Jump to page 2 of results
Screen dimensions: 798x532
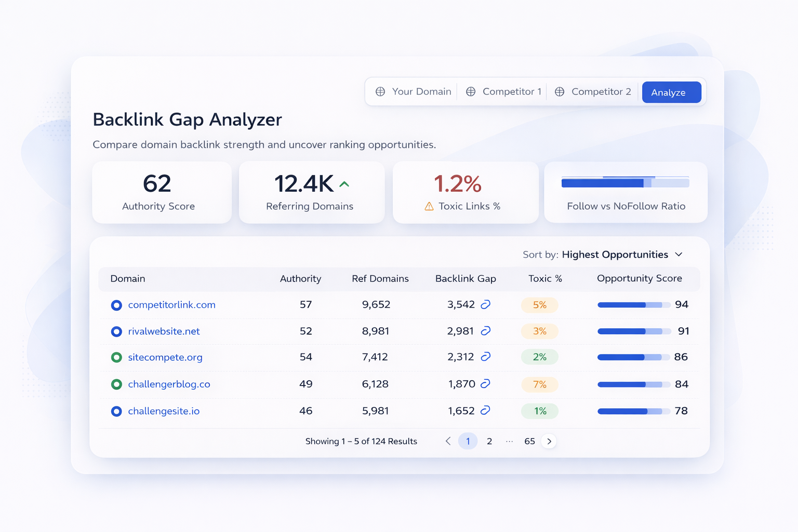pos(489,441)
